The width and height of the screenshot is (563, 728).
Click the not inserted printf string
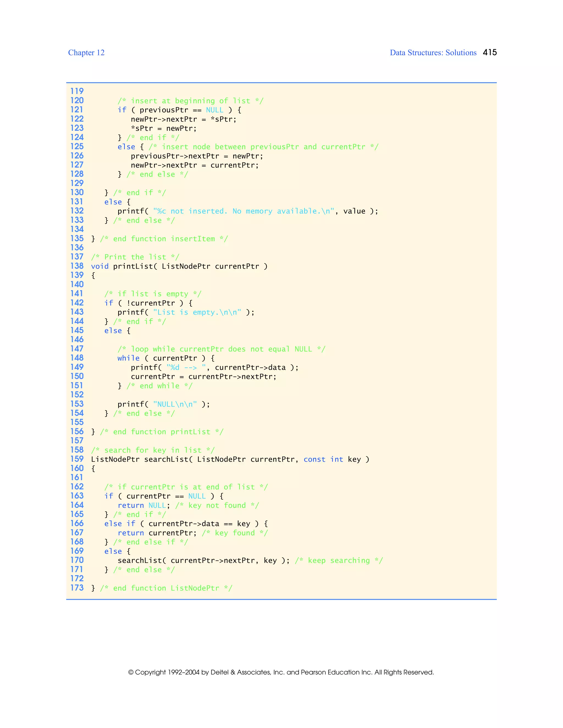tap(244, 211)
